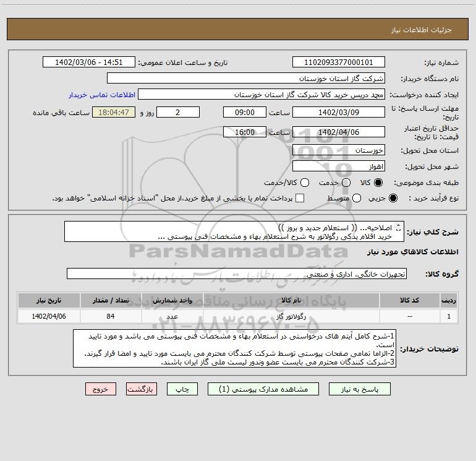Click the description box scroll arrows

coord(399,227)
